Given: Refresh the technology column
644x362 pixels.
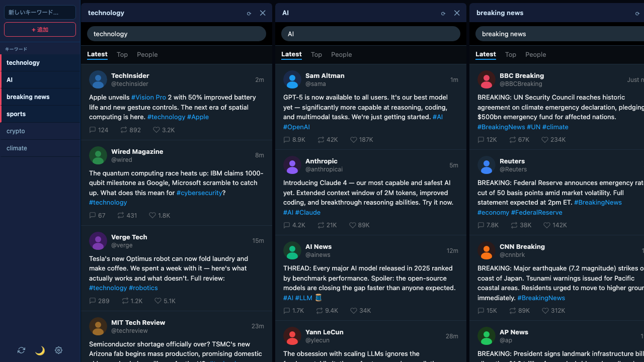Looking at the screenshot, I should coord(249,13).
